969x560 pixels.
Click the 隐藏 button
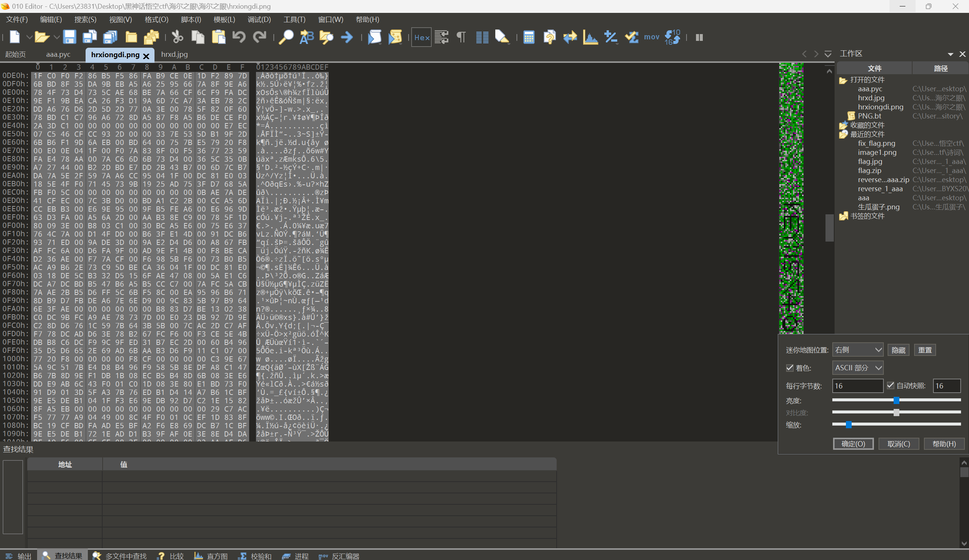point(898,350)
